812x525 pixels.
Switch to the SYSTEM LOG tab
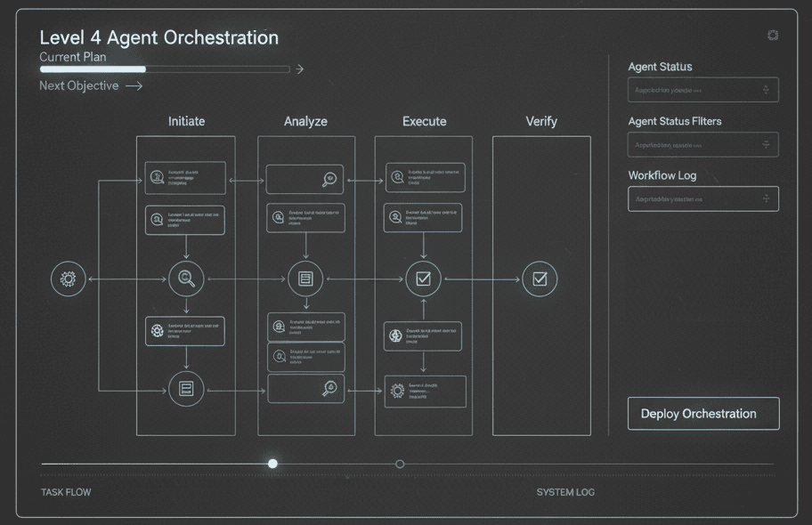[565, 492]
